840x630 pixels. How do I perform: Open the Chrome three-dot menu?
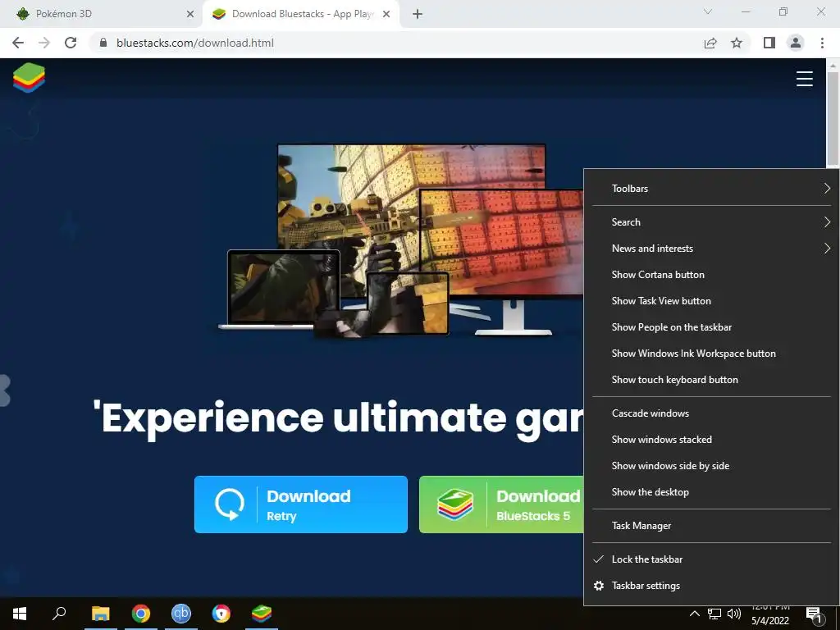822,43
